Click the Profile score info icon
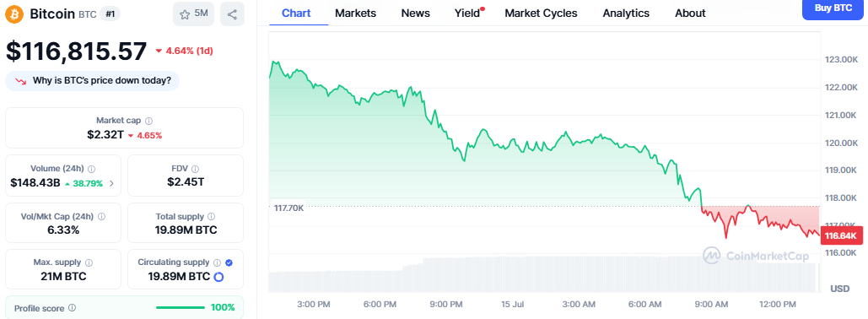This screenshot has width=868, height=319. [72, 308]
